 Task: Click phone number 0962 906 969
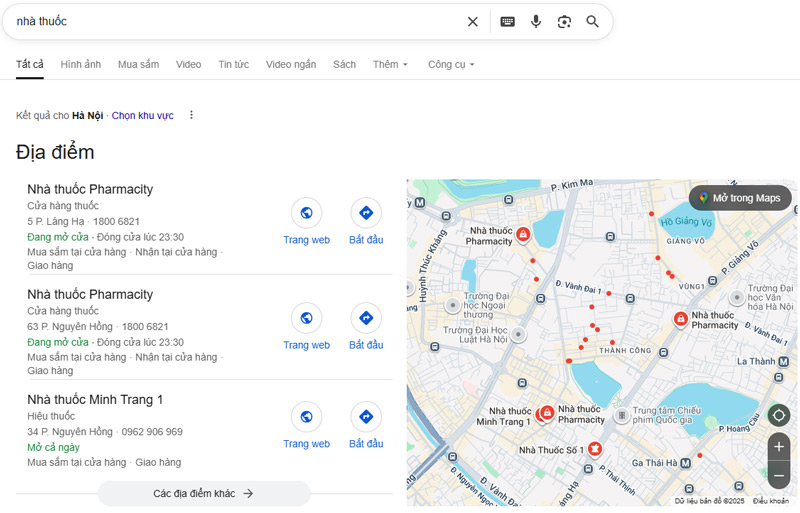pos(152,432)
